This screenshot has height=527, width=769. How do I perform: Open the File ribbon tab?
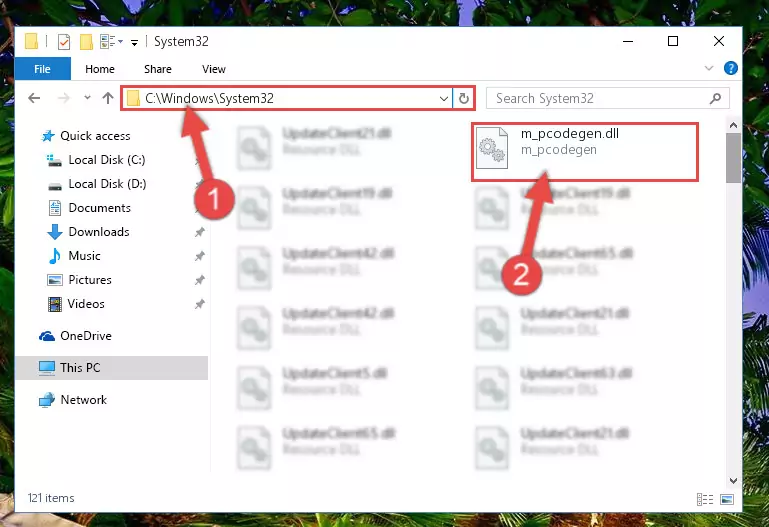pos(43,69)
